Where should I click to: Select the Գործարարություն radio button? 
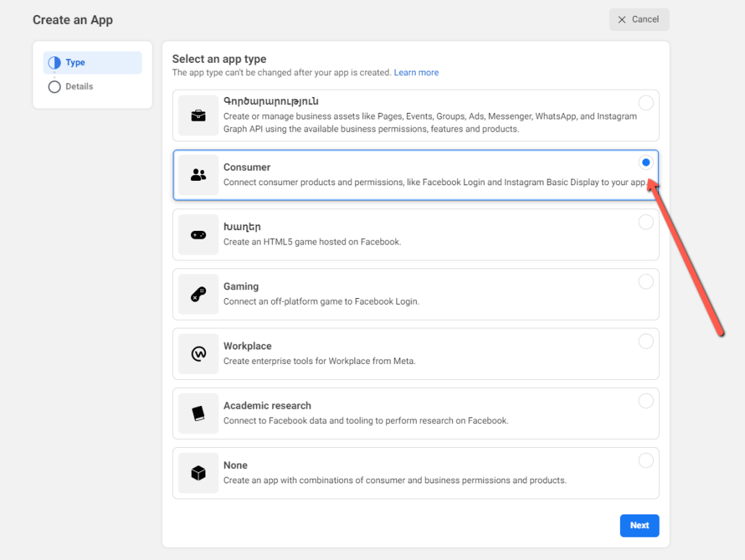[646, 102]
